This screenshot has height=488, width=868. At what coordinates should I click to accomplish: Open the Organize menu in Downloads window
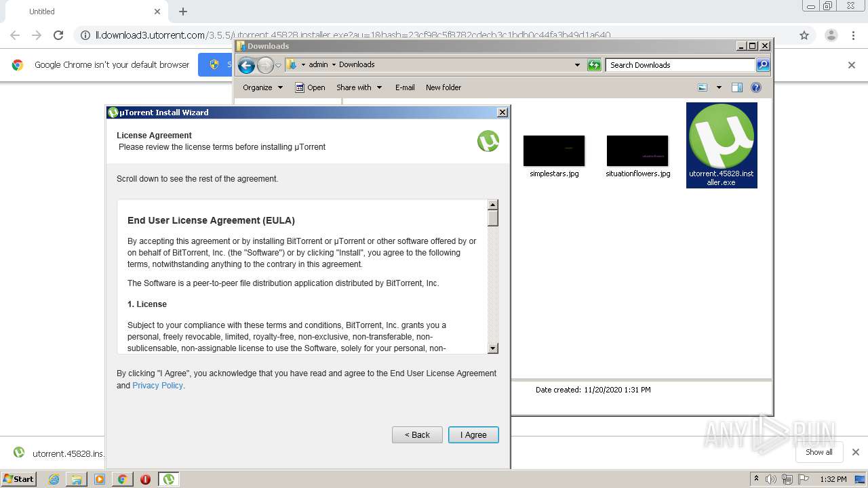coord(262,87)
